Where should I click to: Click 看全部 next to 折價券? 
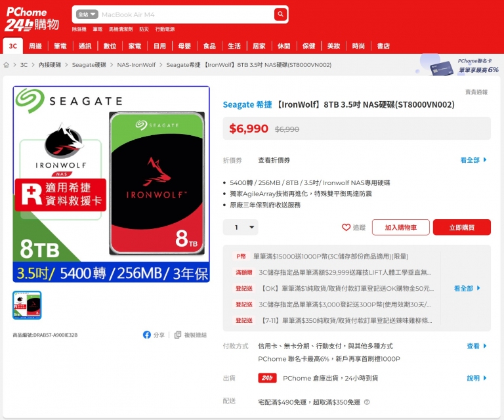(473, 160)
